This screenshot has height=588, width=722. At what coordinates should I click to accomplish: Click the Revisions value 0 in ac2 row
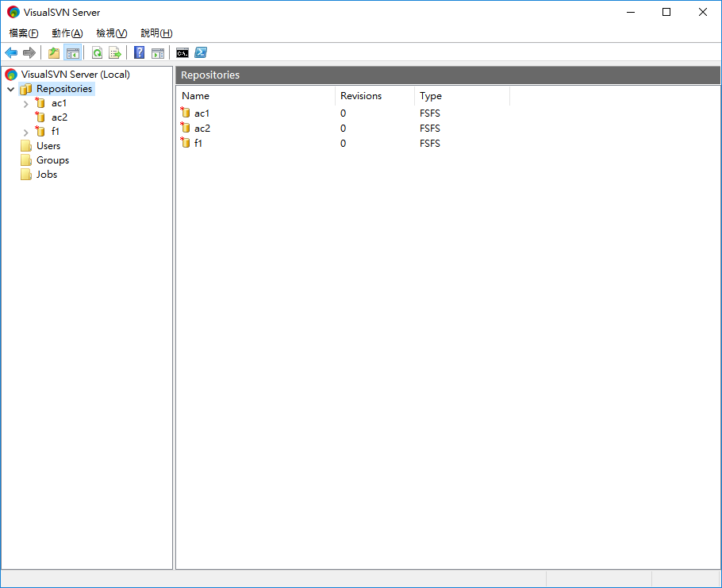[x=343, y=129]
